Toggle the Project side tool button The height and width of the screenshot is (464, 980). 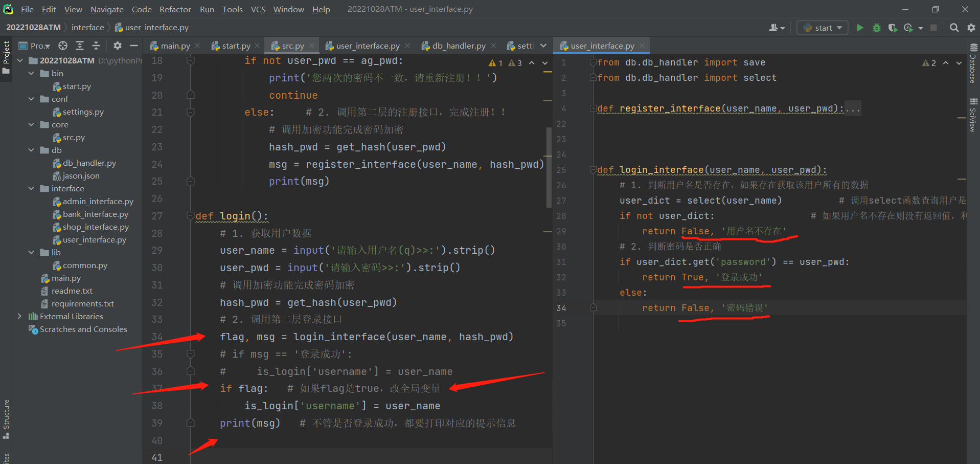tap(6, 57)
